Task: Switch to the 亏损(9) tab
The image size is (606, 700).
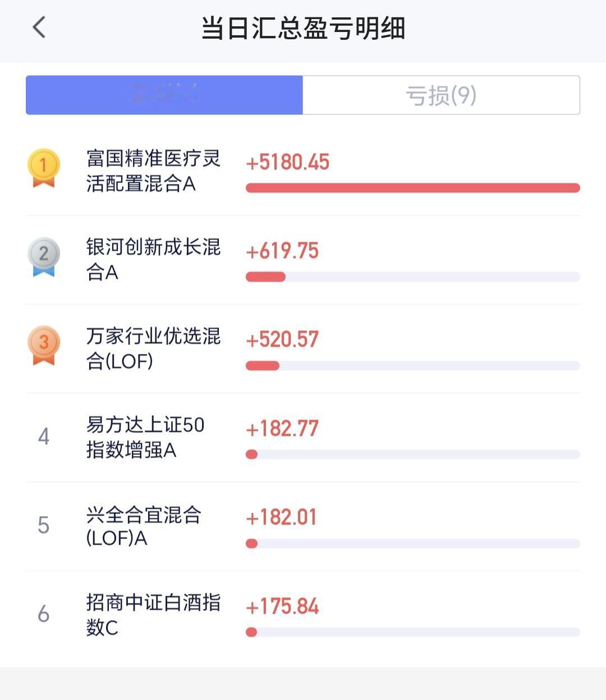Action: 441,95
